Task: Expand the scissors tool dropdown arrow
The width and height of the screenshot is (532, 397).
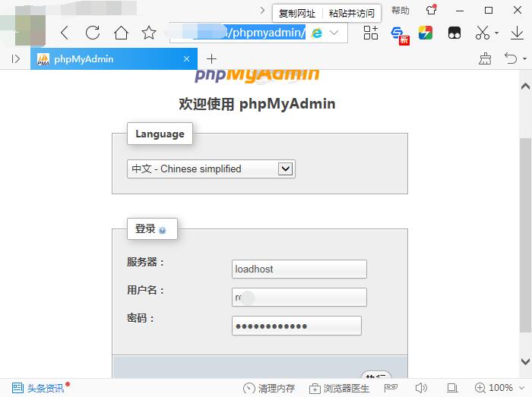Action: [497, 33]
